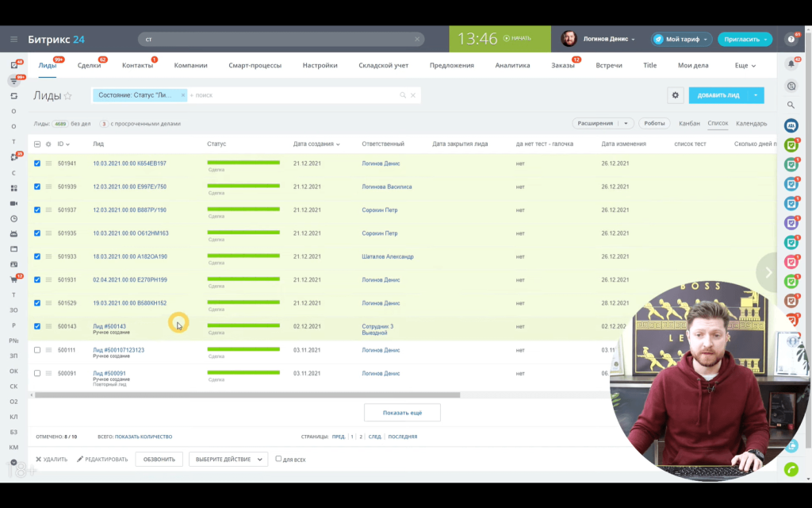Open the row menu for lead 501941
This screenshot has width=812, height=508.
point(48,164)
